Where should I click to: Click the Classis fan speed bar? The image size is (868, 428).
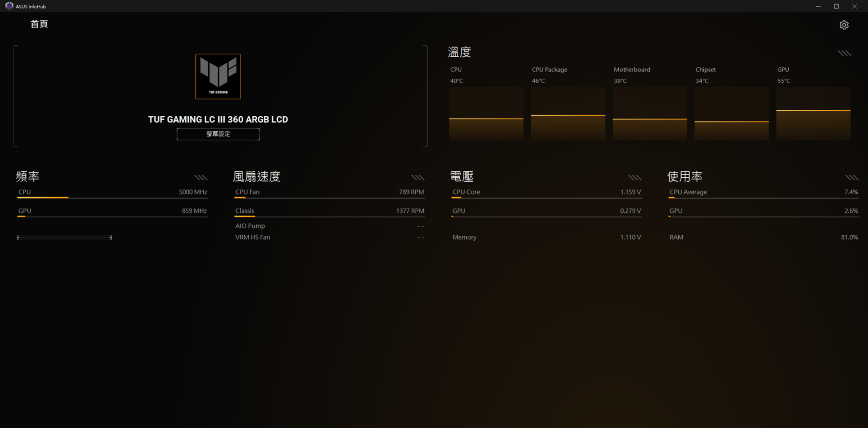coord(330,216)
